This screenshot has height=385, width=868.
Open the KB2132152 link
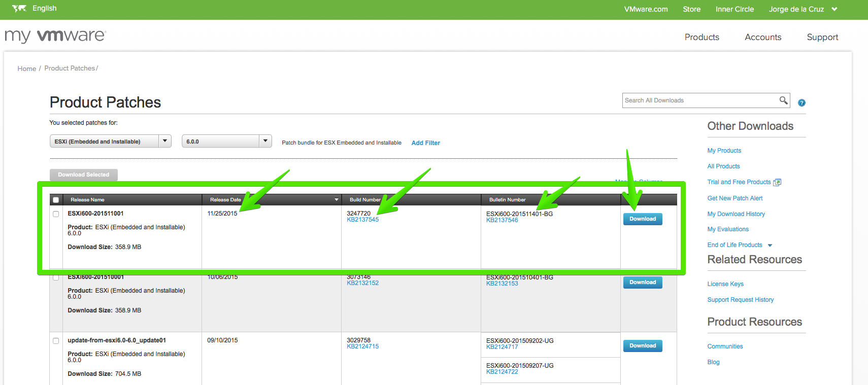(362, 283)
